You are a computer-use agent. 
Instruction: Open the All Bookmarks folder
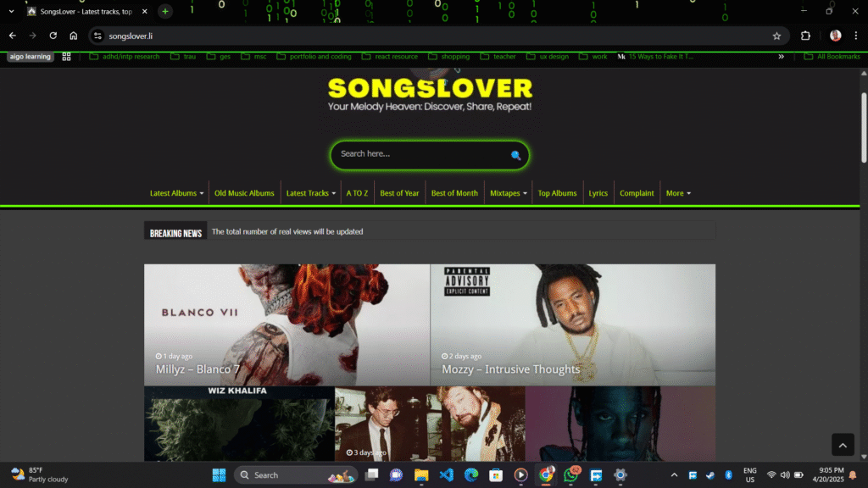[832, 57]
